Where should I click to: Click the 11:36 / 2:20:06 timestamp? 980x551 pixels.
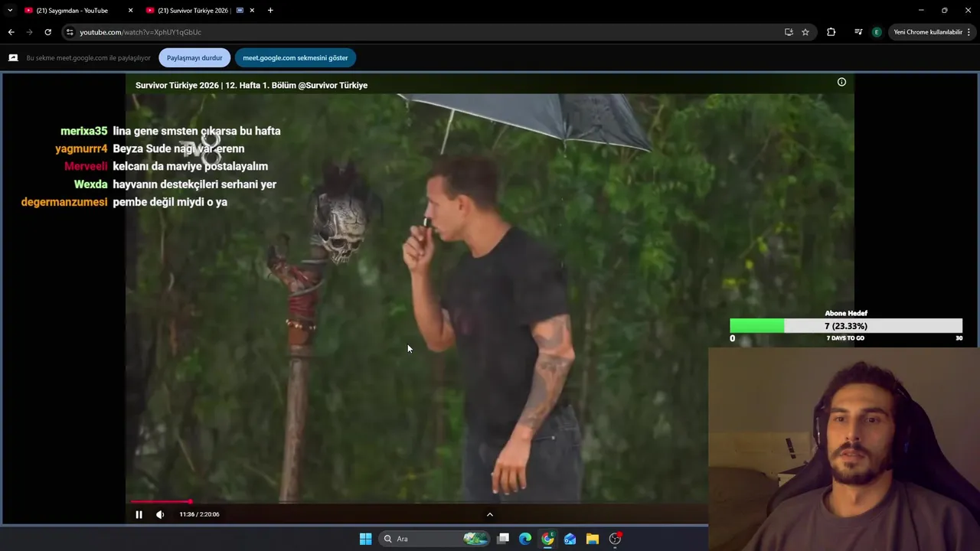[x=199, y=514]
